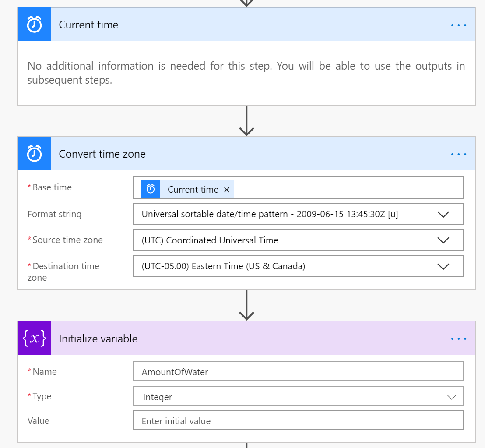The height and width of the screenshot is (448, 485).
Task: Open the Source time zone dropdown
Action: (443, 240)
